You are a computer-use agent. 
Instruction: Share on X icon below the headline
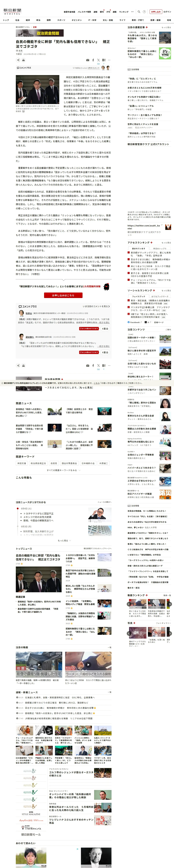(98, 60)
